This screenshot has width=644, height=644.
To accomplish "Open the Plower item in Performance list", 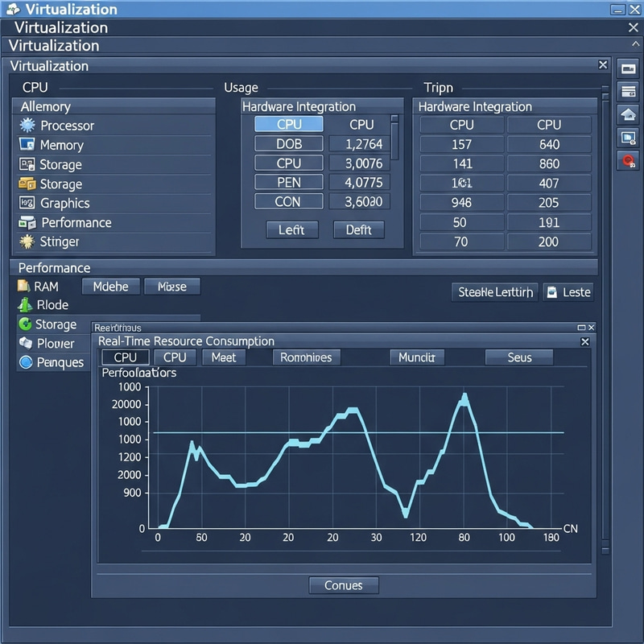I will click(60, 344).
